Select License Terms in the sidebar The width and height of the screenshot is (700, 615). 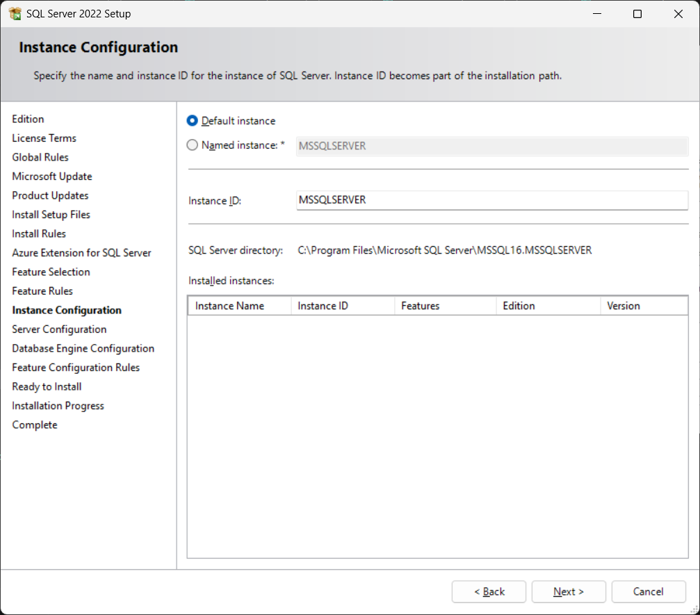(x=44, y=138)
